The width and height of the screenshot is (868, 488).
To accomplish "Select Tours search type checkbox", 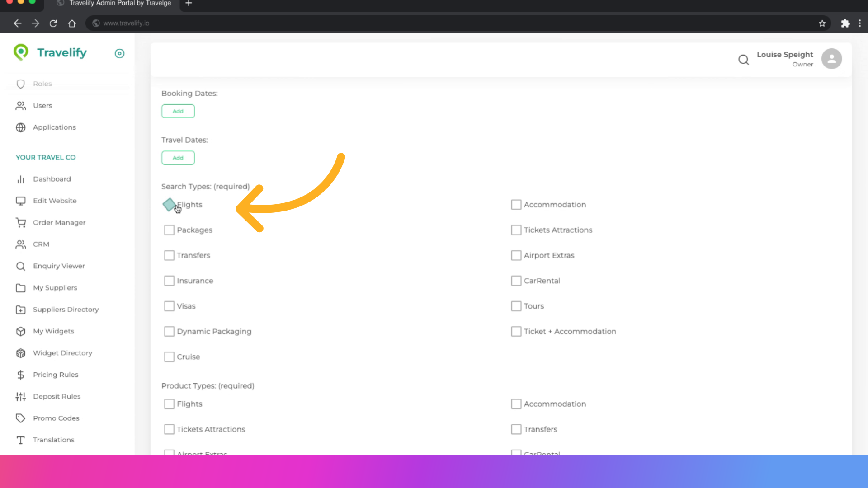I will coord(516,306).
